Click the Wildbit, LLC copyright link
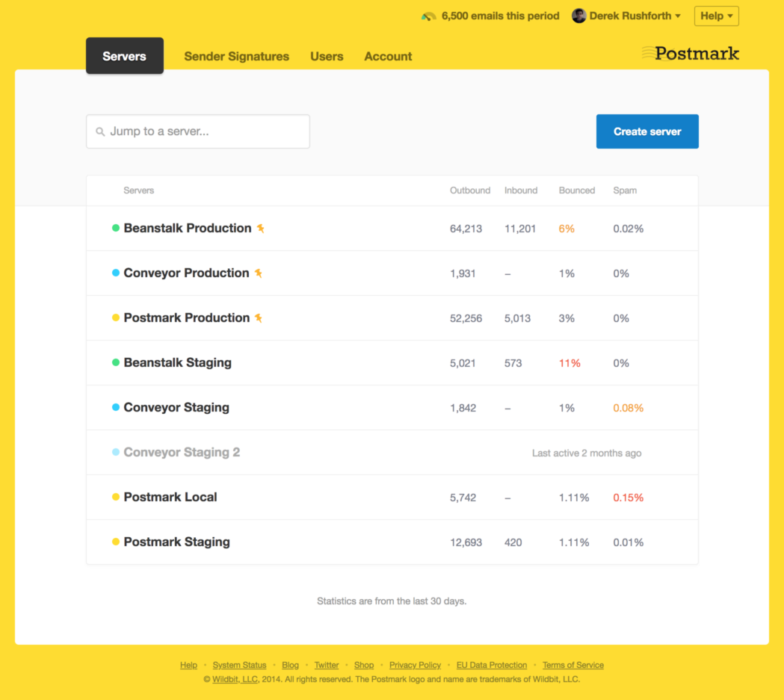784x700 pixels. 235,680
